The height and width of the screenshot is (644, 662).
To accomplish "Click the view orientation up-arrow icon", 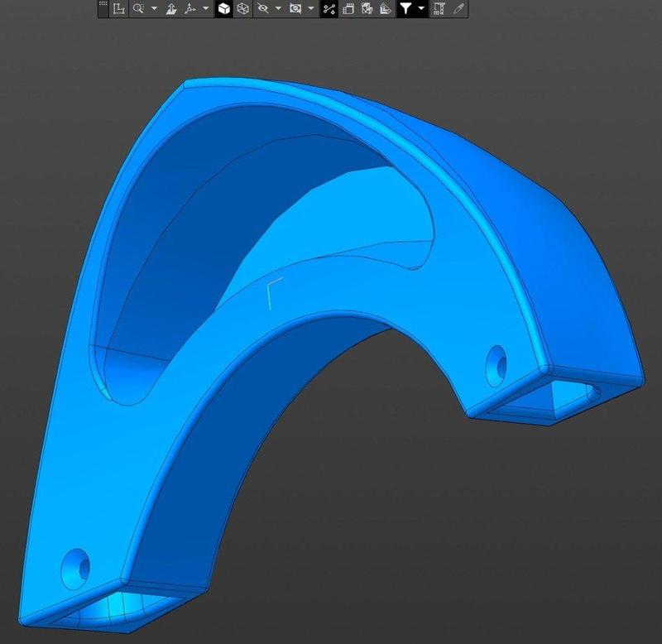I will click(171, 9).
